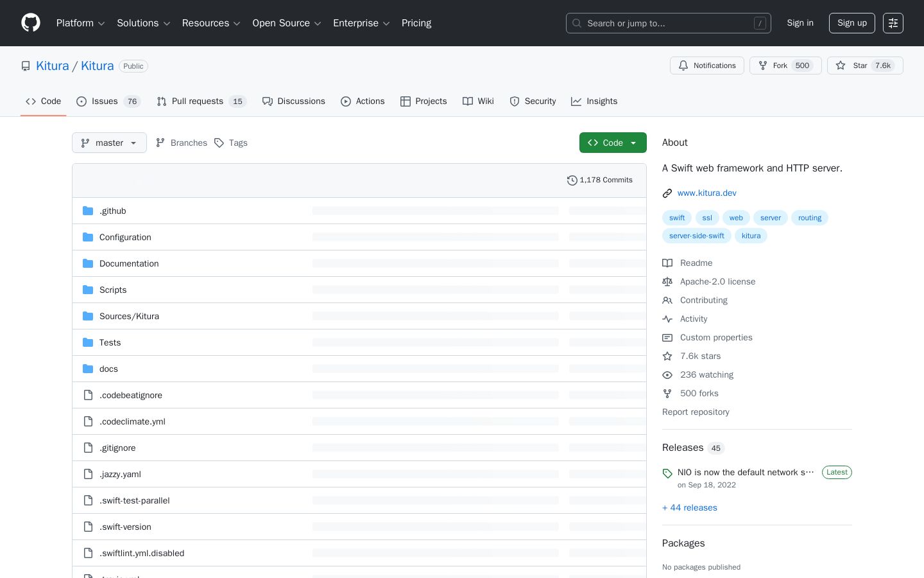924x578 pixels.
Task: Expand the Solutions dropdown
Action: point(144,23)
